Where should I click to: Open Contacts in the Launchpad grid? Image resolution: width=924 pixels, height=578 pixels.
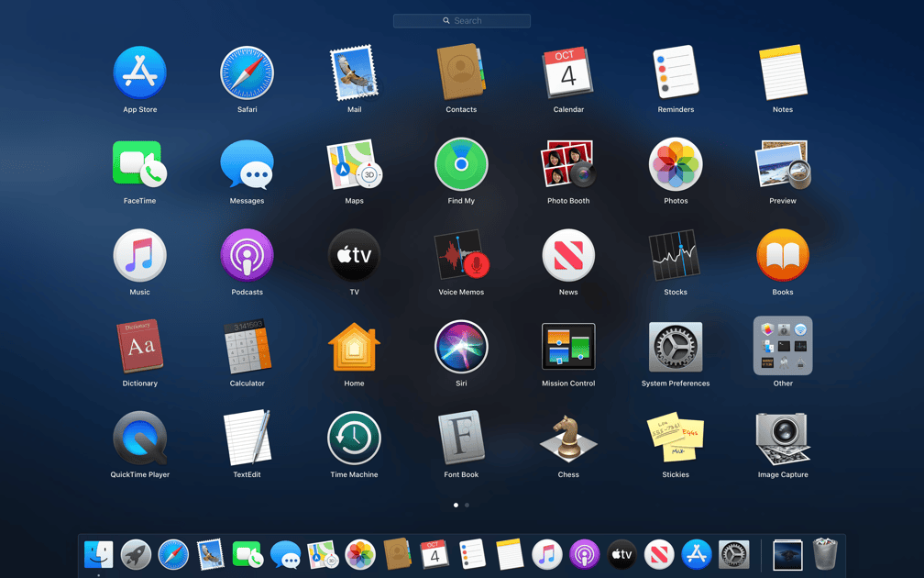pyautogui.click(x=461, y=72)
